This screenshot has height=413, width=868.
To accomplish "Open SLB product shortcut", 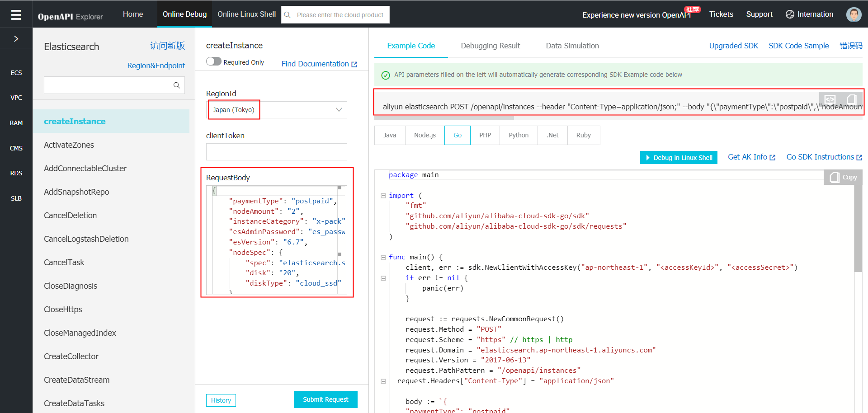I will click(x=16, y=198).
